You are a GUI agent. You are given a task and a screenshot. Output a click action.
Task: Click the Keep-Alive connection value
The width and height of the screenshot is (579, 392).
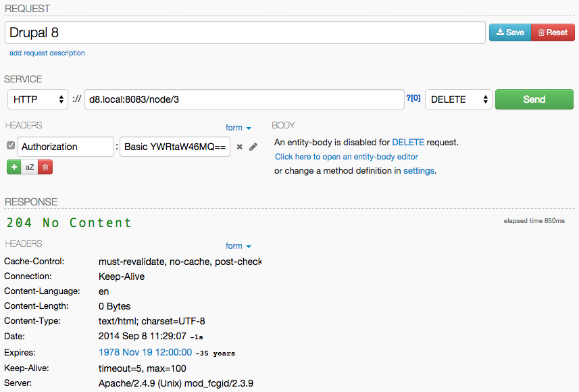click(x=122, y=276)
